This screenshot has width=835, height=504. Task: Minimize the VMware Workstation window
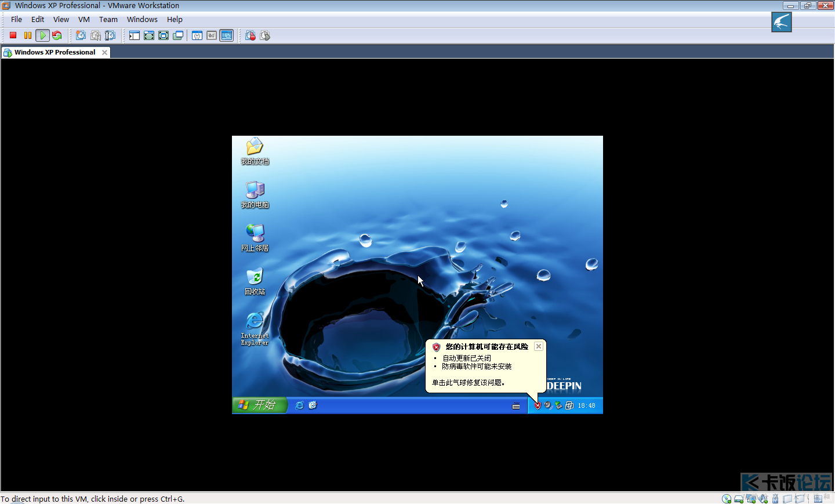tap(790, 5)
